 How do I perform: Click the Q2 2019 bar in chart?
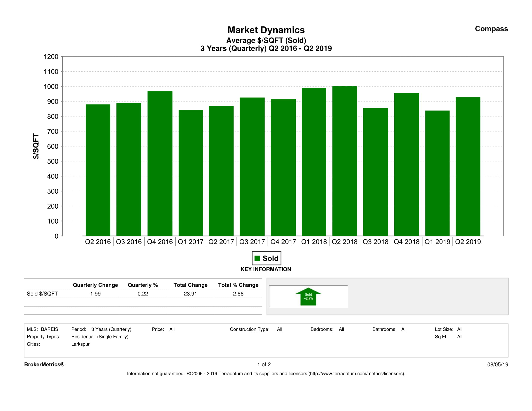pyautogui.click(x=468, y=166)
